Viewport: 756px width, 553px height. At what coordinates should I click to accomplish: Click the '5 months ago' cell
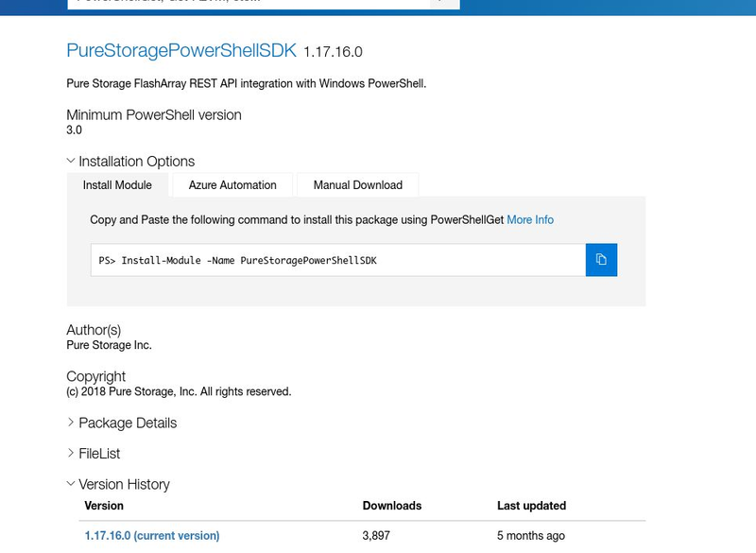coord(531,536)
